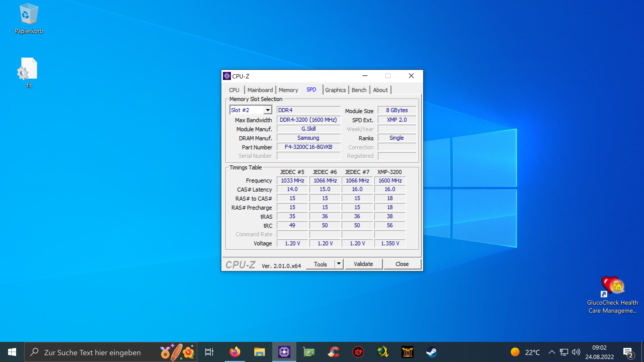This screenshot has width=644, height=362.
Task: Open the Graphics tab
Action: coord(335,90)
